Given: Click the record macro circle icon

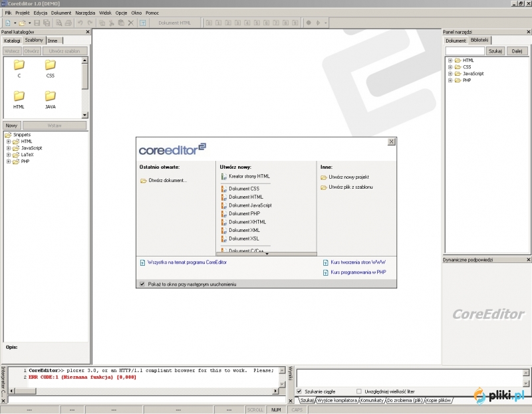Looking at the screenshot, I should 309,23.
